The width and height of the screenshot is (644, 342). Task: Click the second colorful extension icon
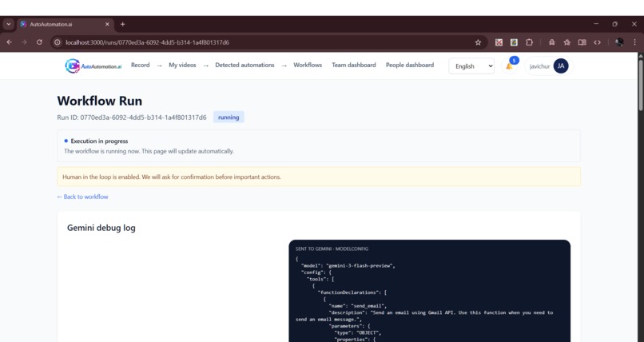pyautogui.click(x=514, y=42)
